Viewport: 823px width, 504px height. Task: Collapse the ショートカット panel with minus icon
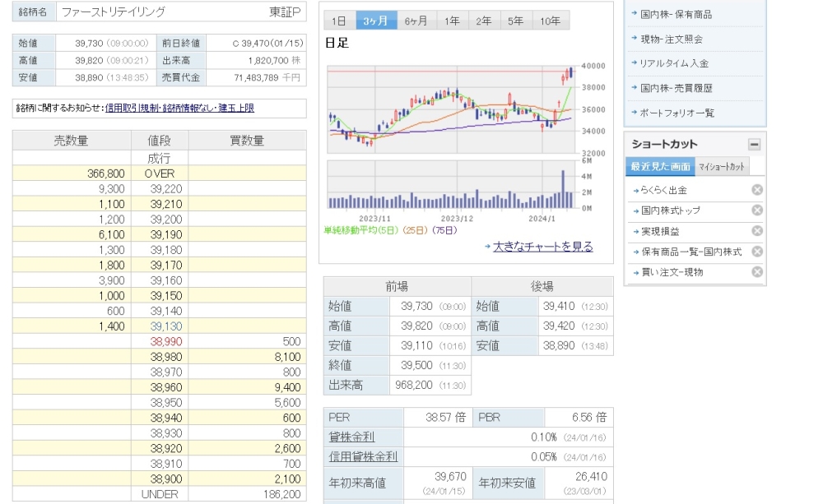point(754,145)
